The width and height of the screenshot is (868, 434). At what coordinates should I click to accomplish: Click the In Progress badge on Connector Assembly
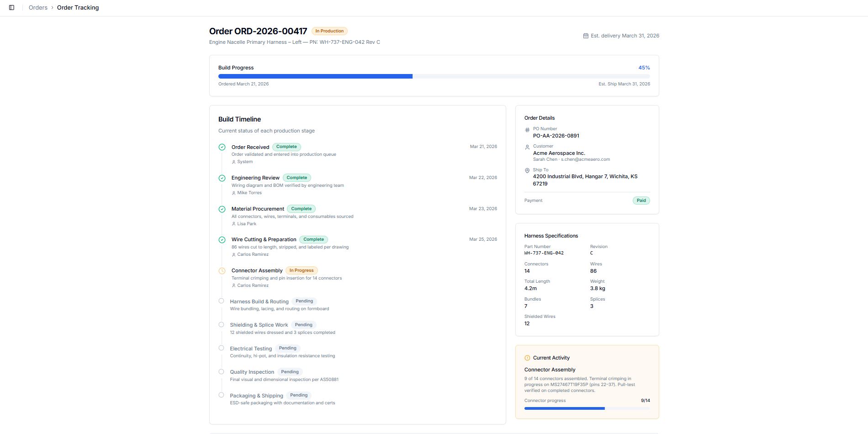(x=302, y=270)
